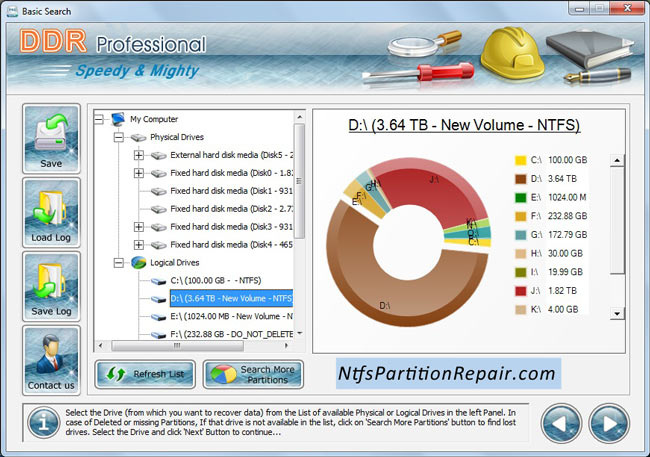Click the Save Log button

[51, 286]
